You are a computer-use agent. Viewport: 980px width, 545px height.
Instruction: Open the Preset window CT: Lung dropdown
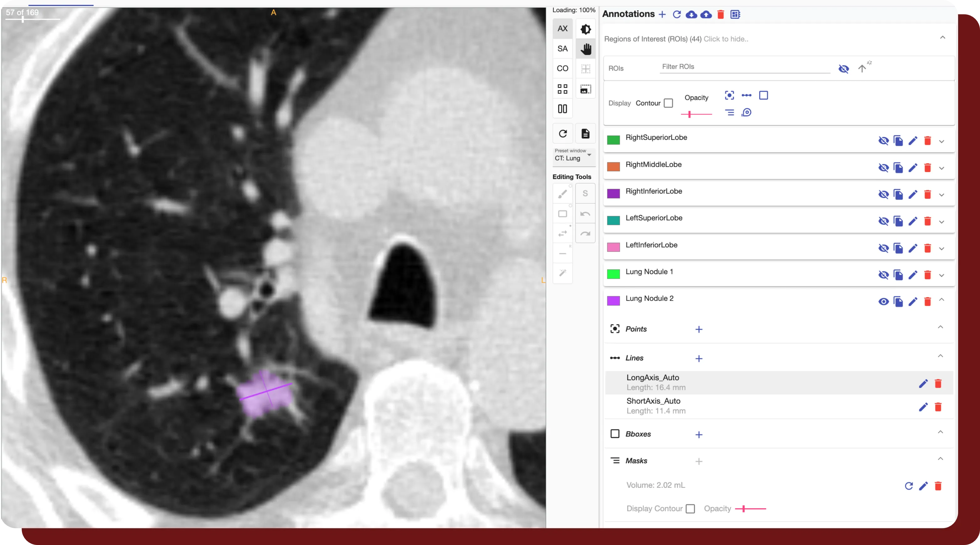coord(573,158)
